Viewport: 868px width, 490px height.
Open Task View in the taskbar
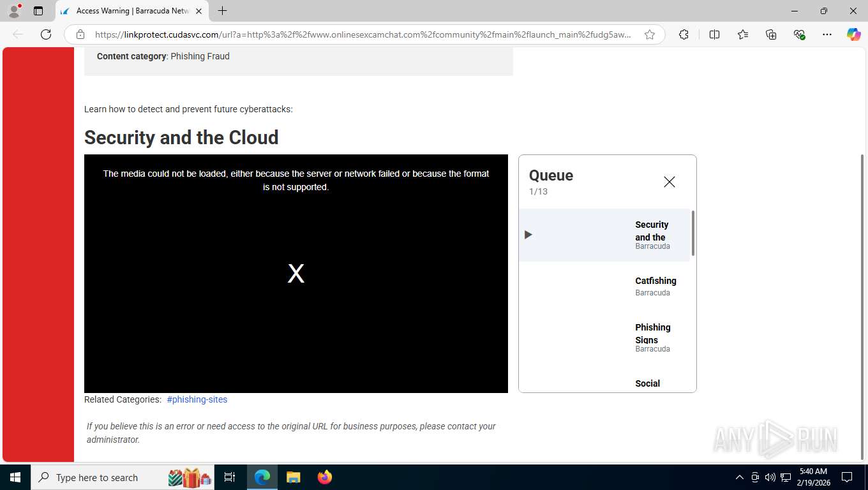coord(230,477)
